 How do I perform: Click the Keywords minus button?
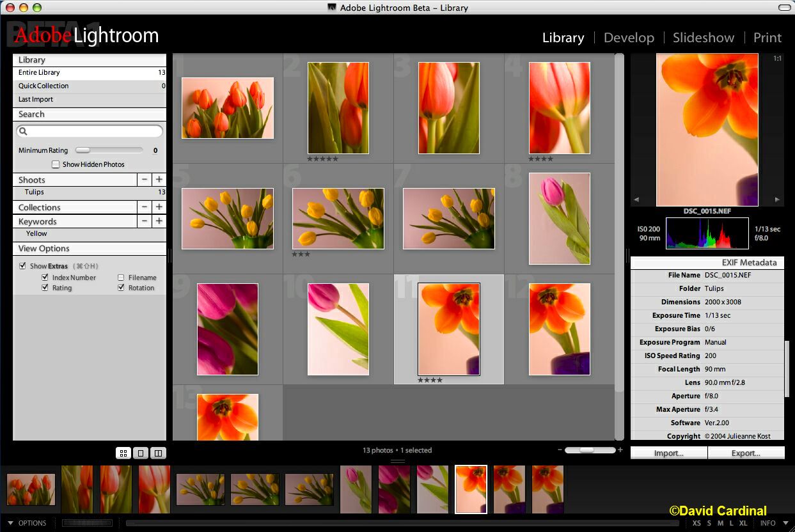(x=145, y=221)
